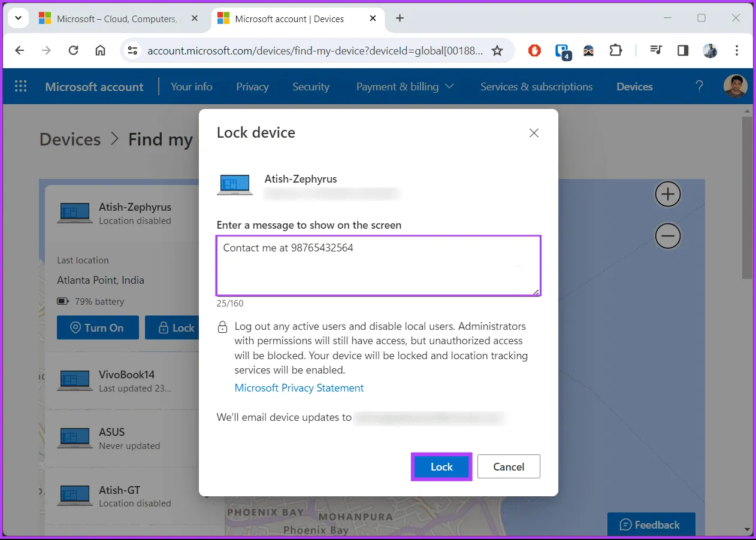Click the message text box

379,266
